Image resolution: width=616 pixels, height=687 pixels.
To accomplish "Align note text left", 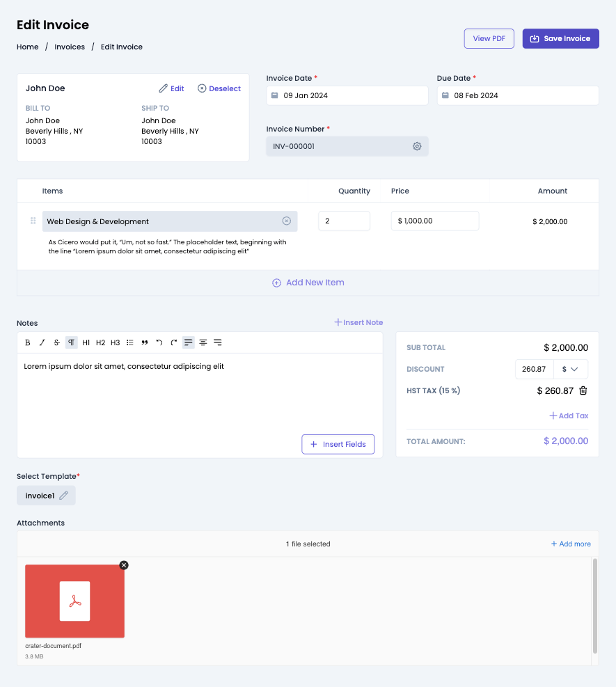I will coord(189,342).
